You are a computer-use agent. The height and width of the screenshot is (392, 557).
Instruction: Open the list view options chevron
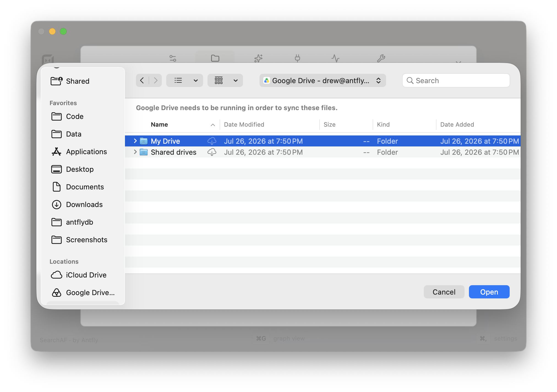pos(196,81)
